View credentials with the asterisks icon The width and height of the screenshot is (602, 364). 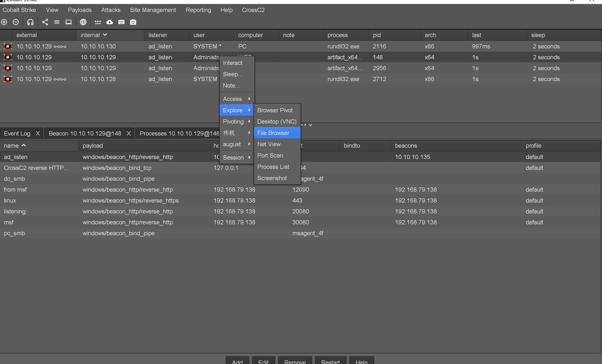98,22
